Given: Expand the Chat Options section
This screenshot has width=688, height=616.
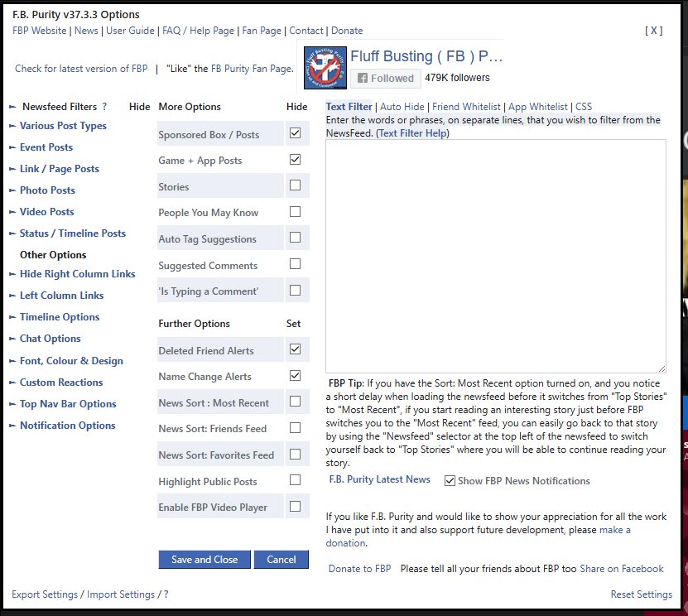Looking at the screenshot, I should tap(46, 339).
